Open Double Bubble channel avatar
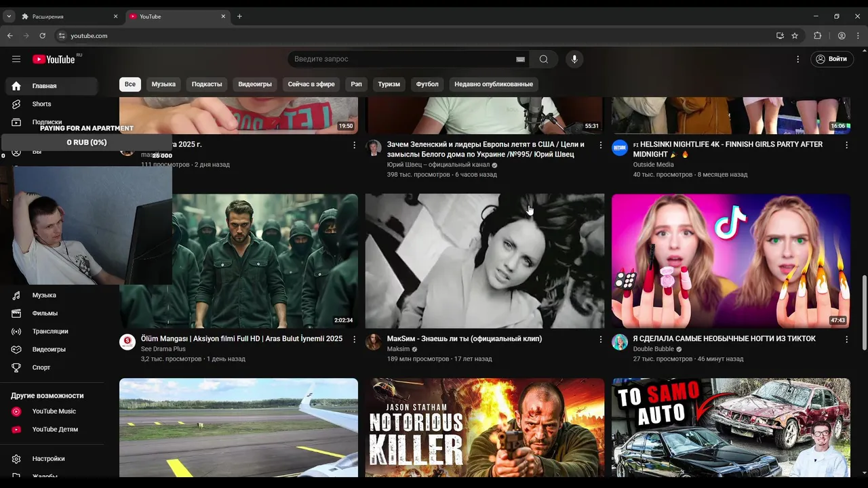The height and width of the screenshot is (488, 868). coord(620,342)
